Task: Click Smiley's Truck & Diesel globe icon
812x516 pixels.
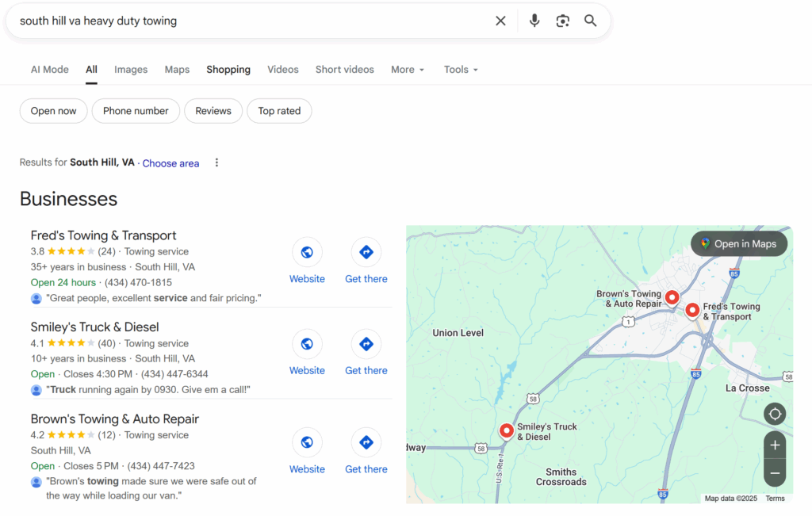Action: [307, 344]
